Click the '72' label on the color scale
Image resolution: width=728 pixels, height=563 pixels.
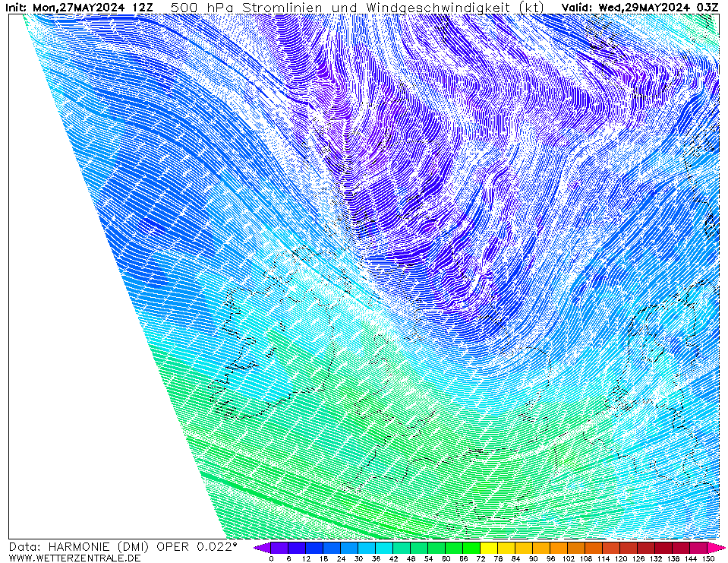click(x=481, y=558)
